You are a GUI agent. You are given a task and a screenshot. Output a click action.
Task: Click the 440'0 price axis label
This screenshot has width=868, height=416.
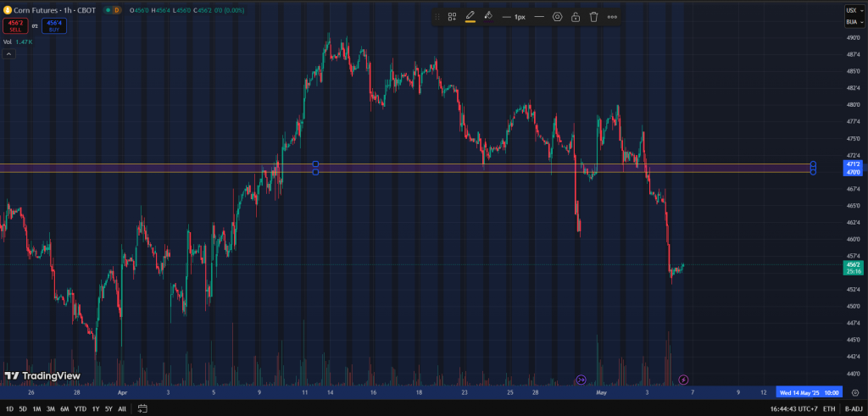tap(853, 374)
